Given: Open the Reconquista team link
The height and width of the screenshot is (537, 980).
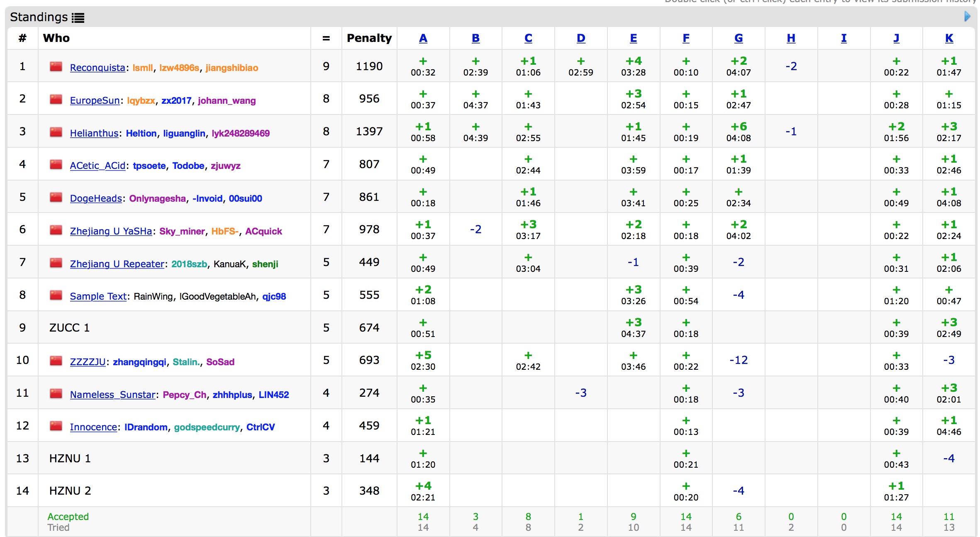Looking at the screenshot, I should [98, 68].
